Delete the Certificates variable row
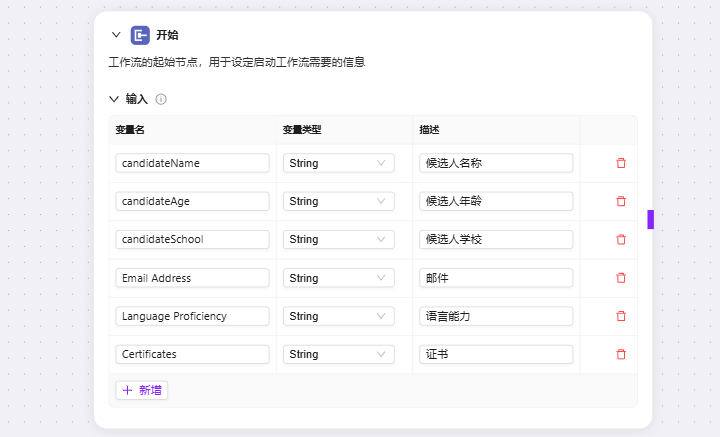 [x=621, y=354]
